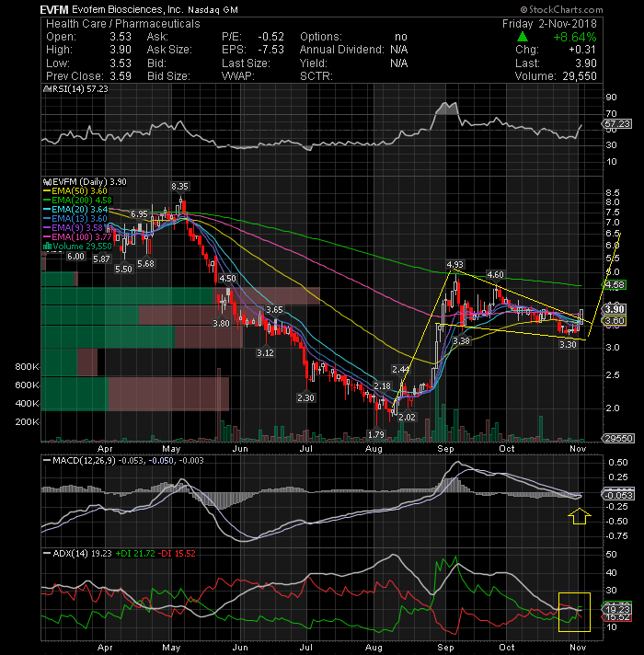Click the green Volume 29,550 legend entry
The width and height of the screenshot is (644, 655).
coord(77,246)
